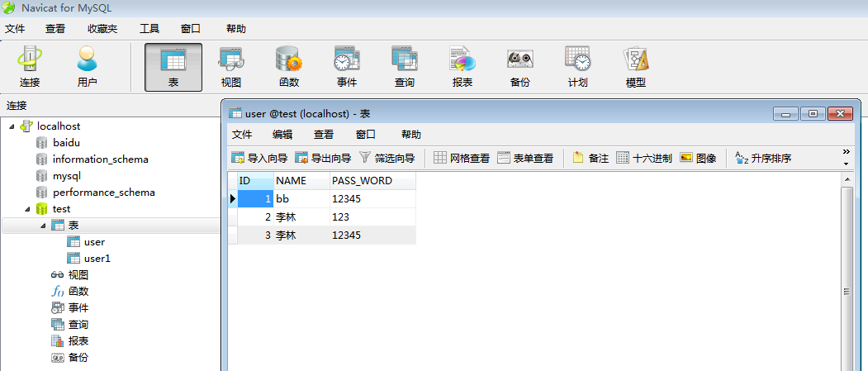
Task: Open the 计划 (Schedule) toolbar icon
Action: click(577, 67)
